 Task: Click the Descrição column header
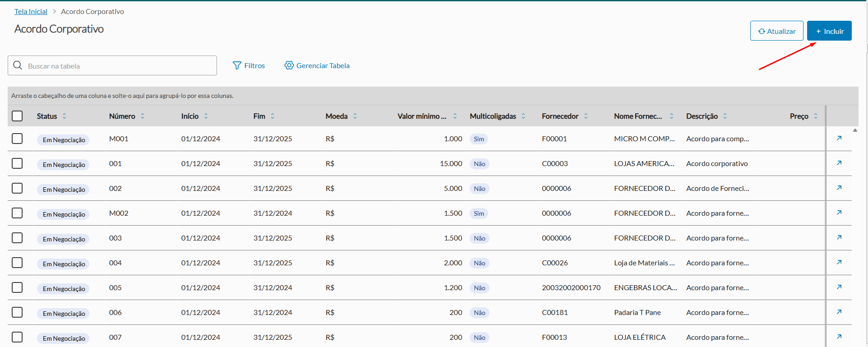click(x=702, y=116)
